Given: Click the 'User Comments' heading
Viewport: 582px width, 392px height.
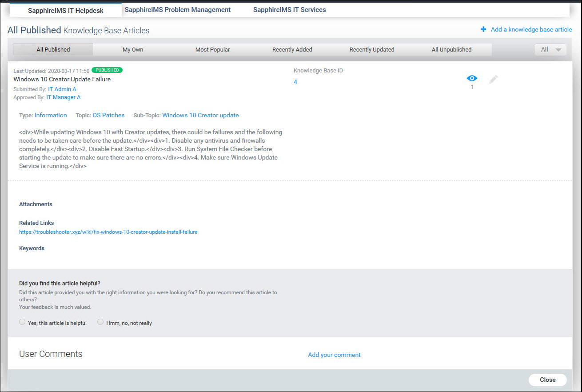Looking at the screenshot, I should pos(51,354).
